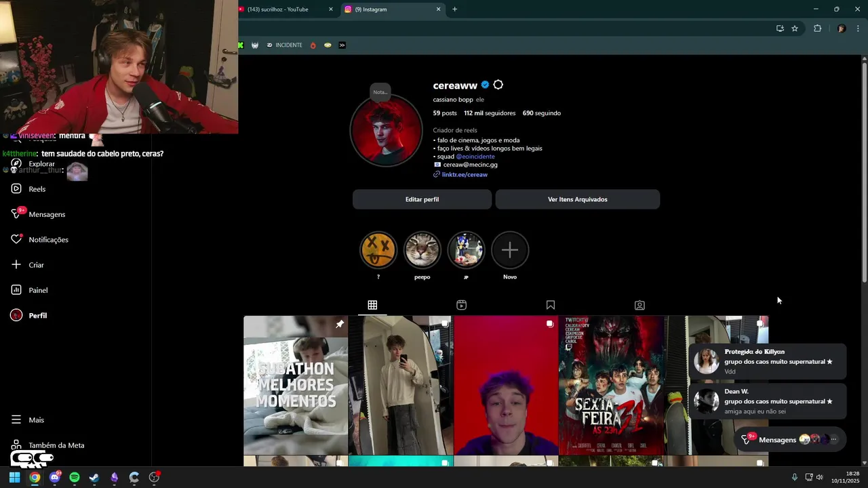Bookmark this page with the star
The image size is (868, 488).
pyautogui.click(x=795, y=28)
